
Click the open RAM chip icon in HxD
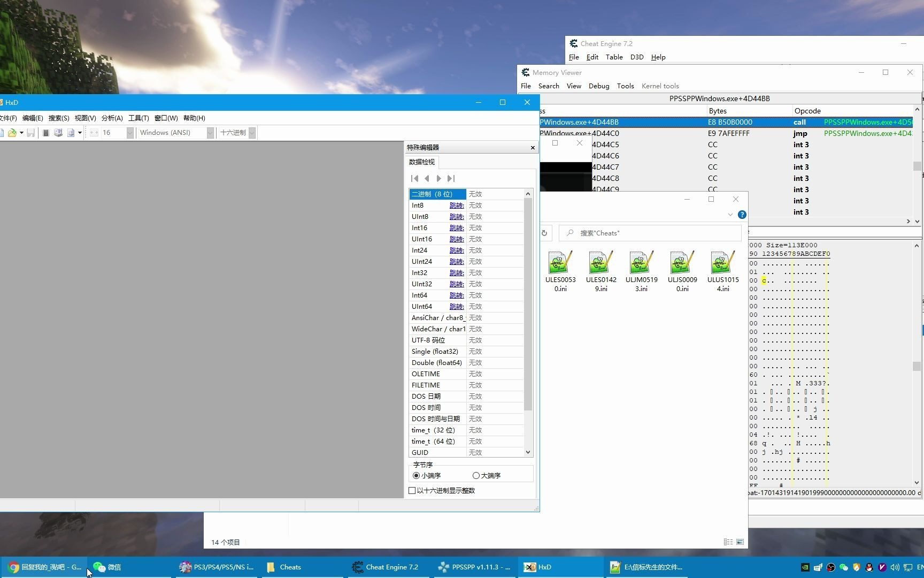tap(46, 133)
